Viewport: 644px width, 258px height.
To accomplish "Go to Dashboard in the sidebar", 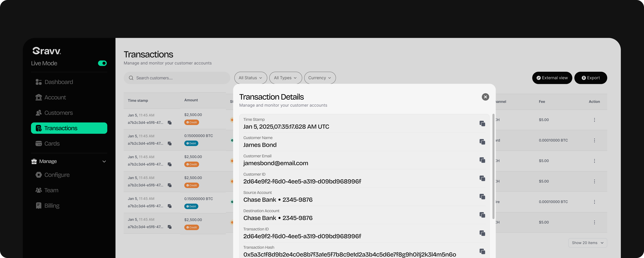I will 58,82.
